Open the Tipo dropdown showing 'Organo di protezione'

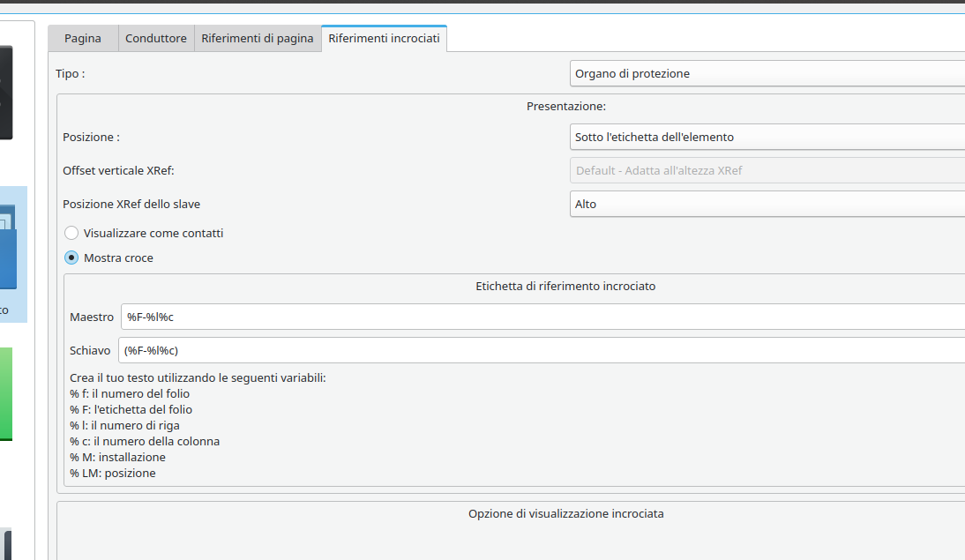767,74
